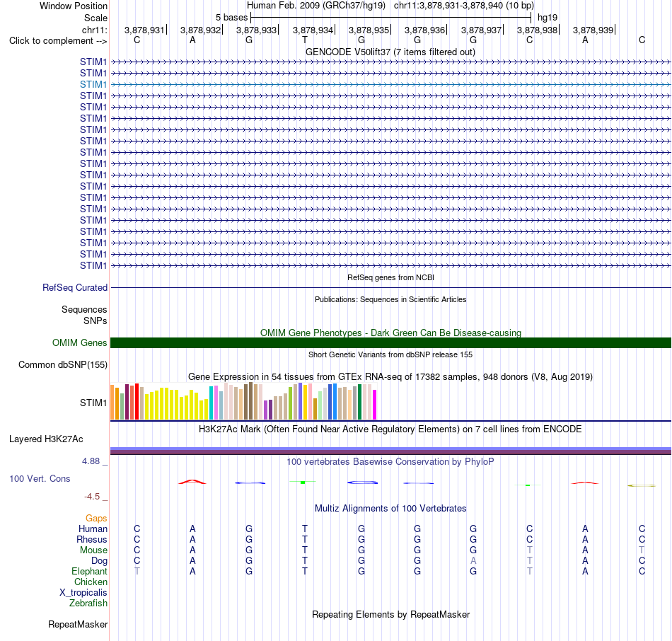Click the faded T in Elephant row first column
This screenshot has height=641, width=672.
click(137, 571)
